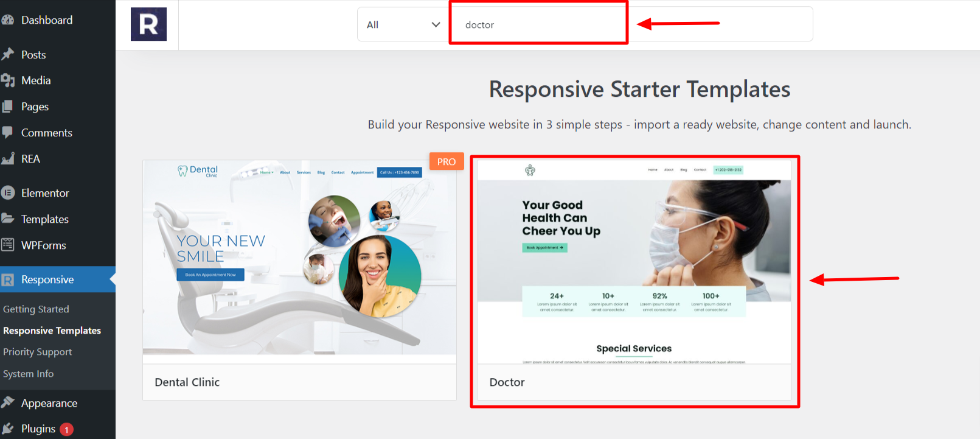Click the Dental Clinic template title
980x439 pixels.
(x=187, y=382)
